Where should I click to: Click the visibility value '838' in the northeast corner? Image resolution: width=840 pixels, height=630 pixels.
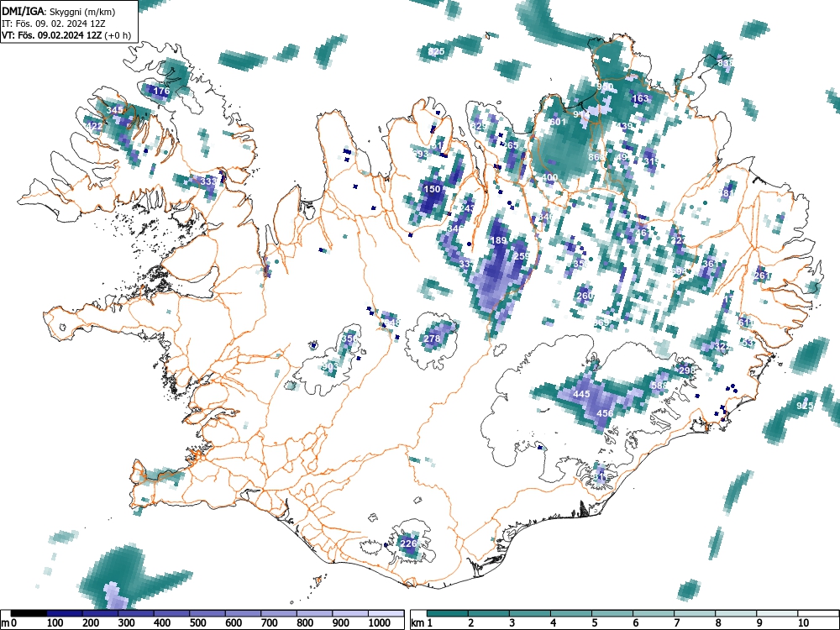pos(726,63)
